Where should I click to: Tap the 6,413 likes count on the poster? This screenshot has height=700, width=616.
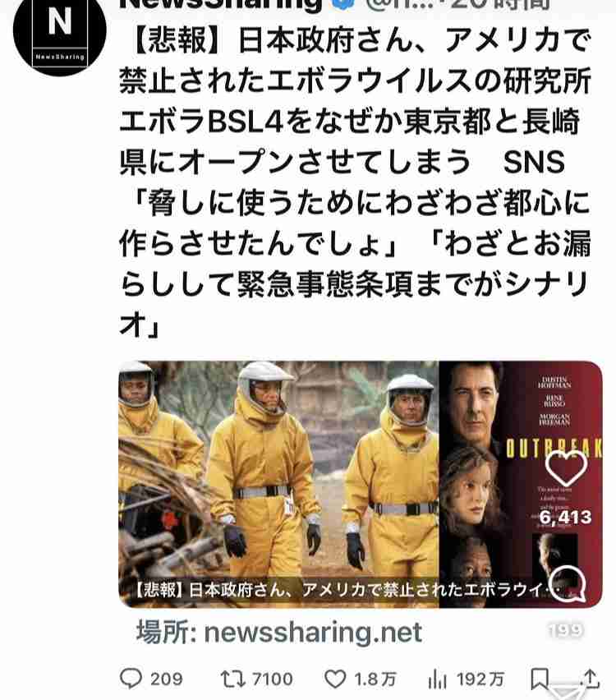point(565,518)
